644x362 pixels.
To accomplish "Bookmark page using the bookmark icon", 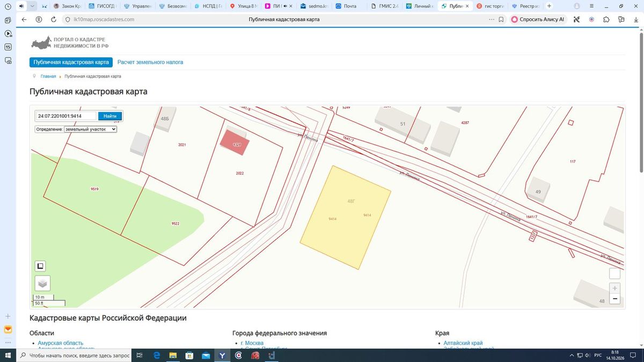I will point(501,19).
